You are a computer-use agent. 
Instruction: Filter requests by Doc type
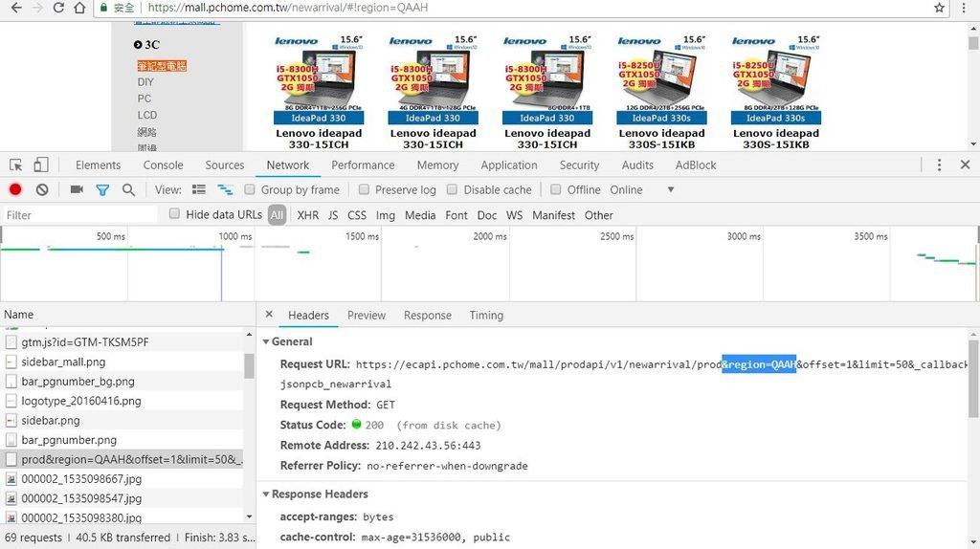point(487,215)
